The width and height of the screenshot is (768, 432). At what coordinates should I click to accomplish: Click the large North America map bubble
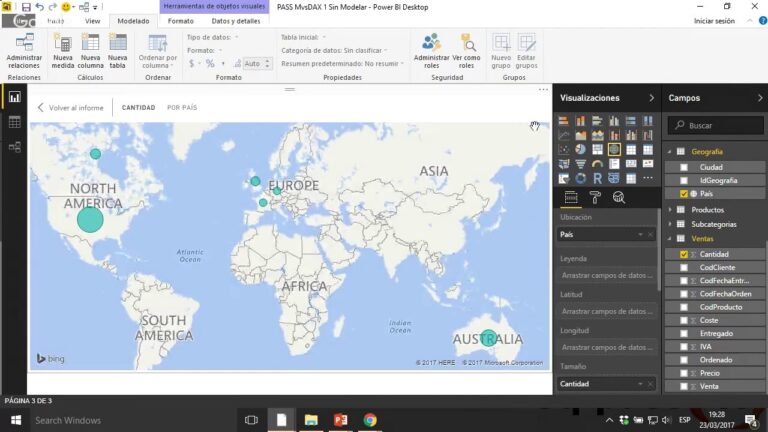click(90, 219)
